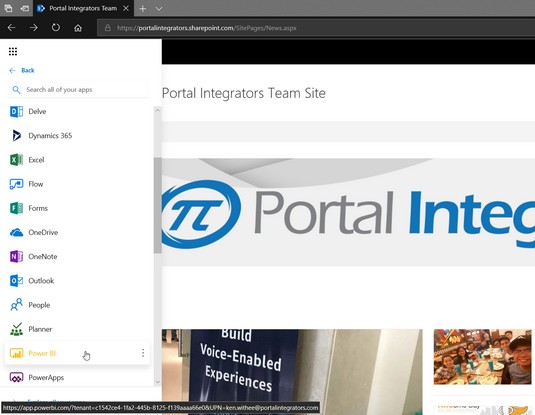Click scrollbar down arrow in app list
Viewport: 535px width, 415px height.
point(157,382)
